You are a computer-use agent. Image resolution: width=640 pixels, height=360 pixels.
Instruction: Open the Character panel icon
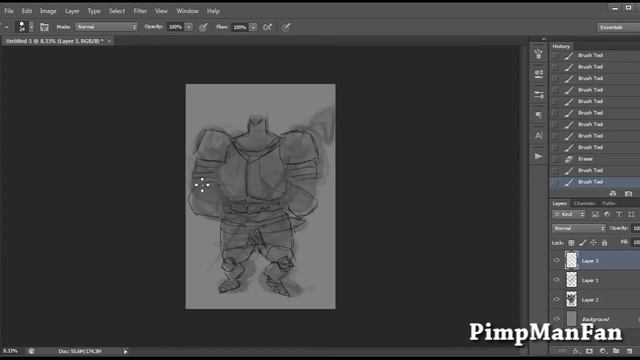tap(539, 136)
